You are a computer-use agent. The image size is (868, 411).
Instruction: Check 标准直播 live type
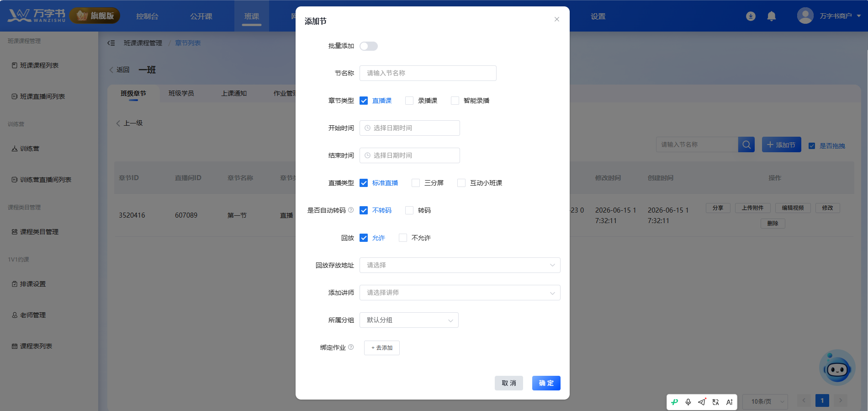tap(364, 183)
